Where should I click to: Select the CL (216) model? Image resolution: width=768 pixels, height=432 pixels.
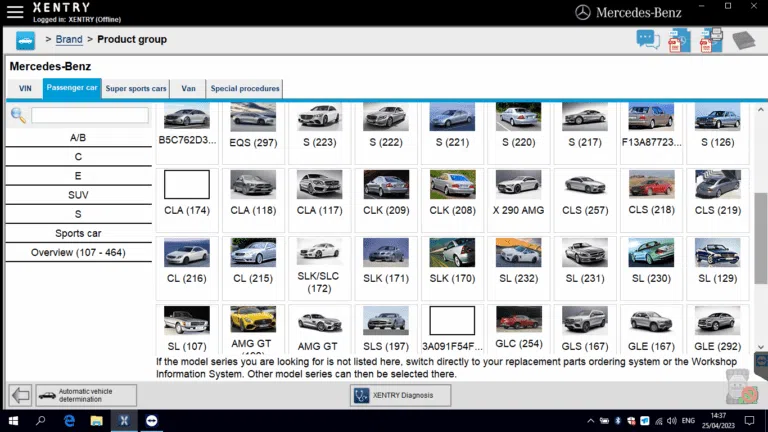187,267
